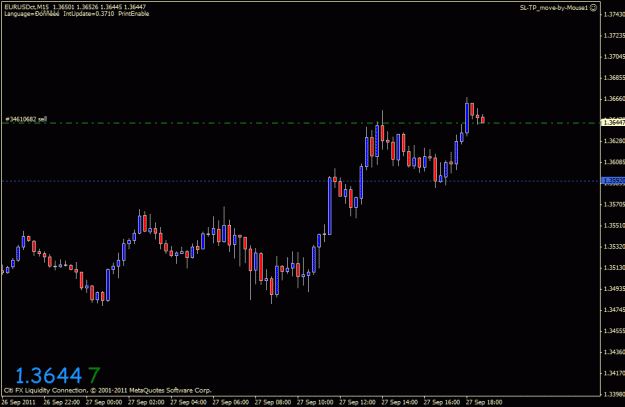Image resolution: width=625 pixels, height=407 pixels.
Task: Click the 1.34745 price scale label
Action: point(614,310)
